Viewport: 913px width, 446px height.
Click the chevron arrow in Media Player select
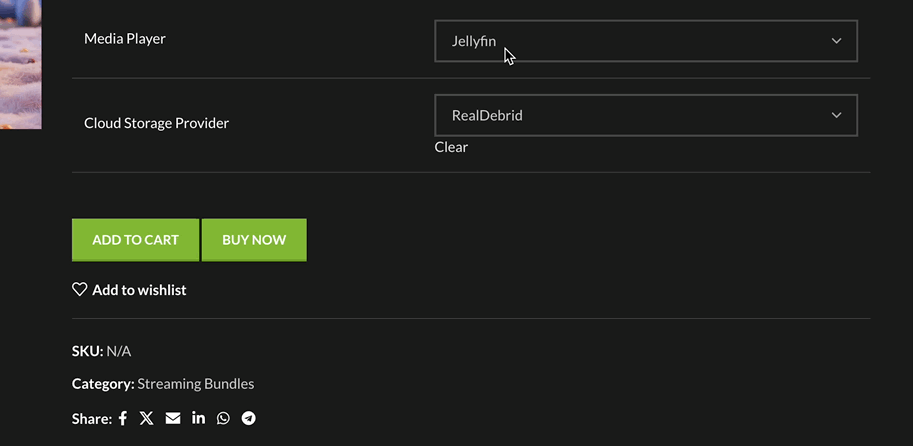[836, 41]
